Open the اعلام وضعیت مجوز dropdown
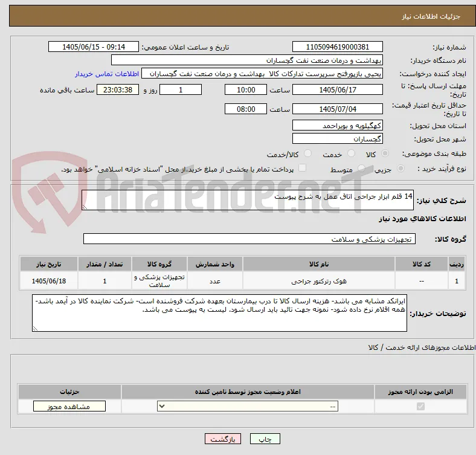This screenshot has width=476, height=455. [248, 406]
